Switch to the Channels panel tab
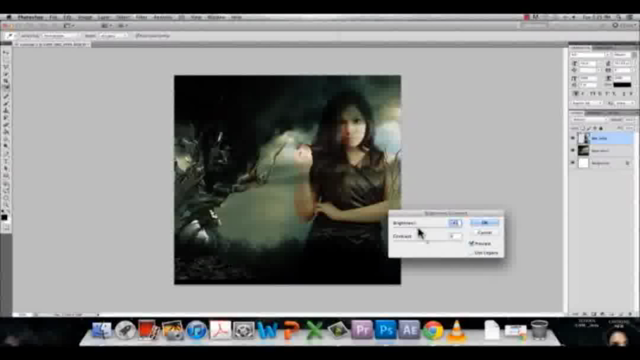Image resolution: width=640 pixels, height=360 pixels. [x=594, y=113]
